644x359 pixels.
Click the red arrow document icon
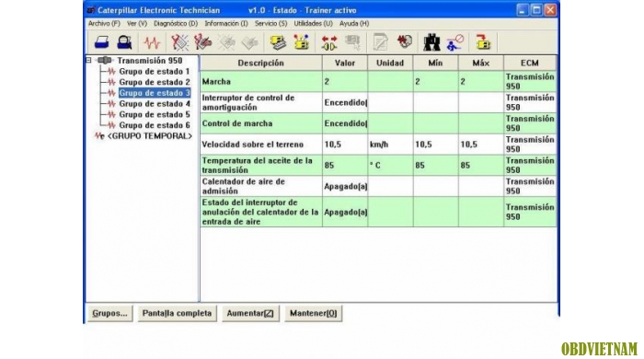[404, 41]
